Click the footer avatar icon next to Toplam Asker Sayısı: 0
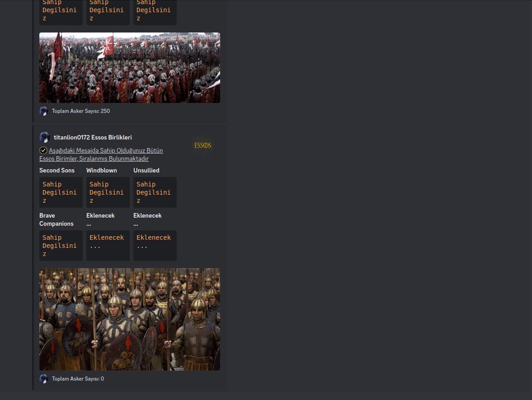 coord(44,379)
